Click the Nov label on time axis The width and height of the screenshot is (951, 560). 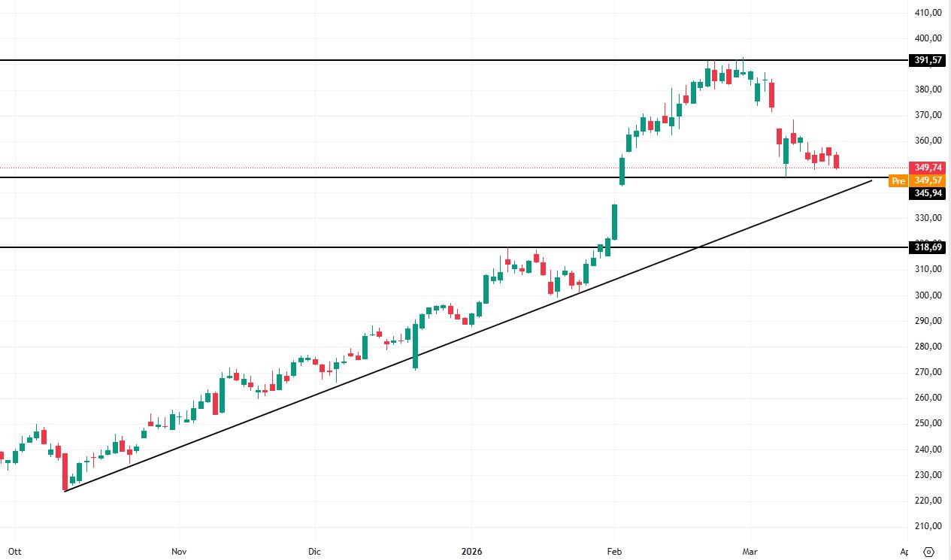point(179,552)
